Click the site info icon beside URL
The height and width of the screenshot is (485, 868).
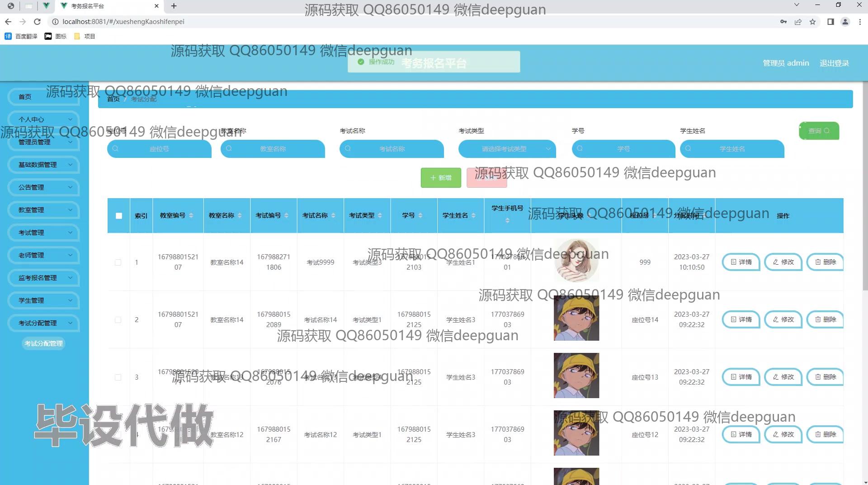[x=55, y=22]
